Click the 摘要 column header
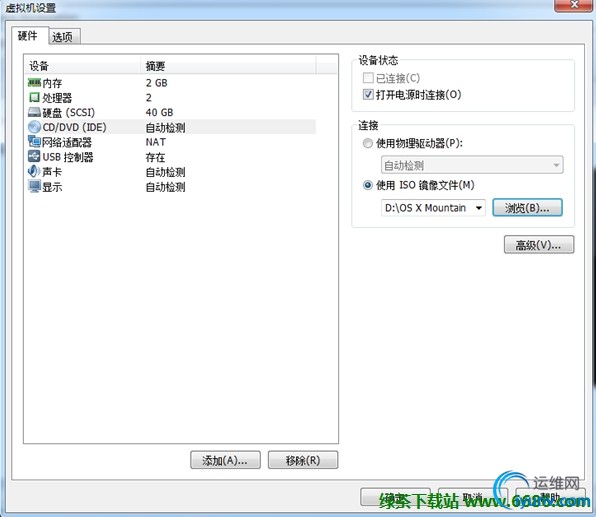596x517 pixels. point(228,66)
